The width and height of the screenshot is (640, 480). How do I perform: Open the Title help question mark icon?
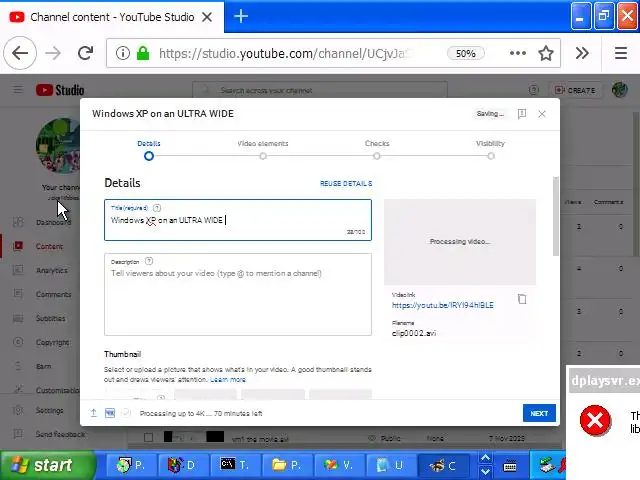(x=157, y=208)
